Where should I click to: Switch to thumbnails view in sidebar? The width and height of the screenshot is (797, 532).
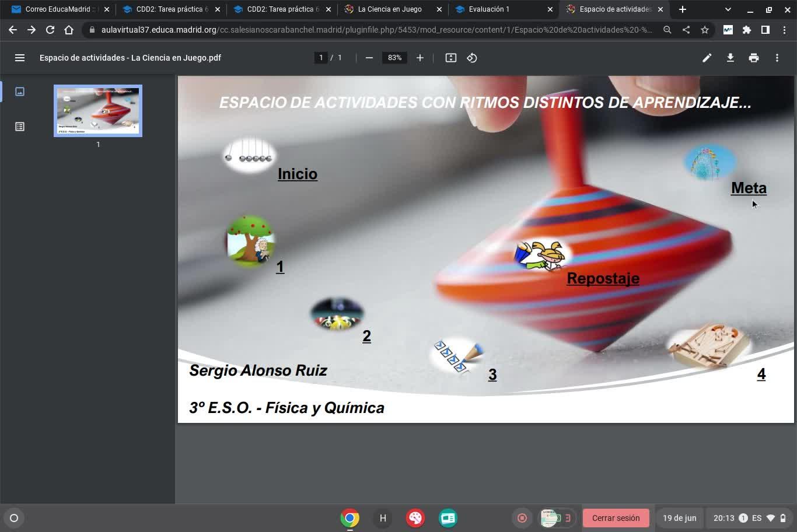[x=20, y=92]
